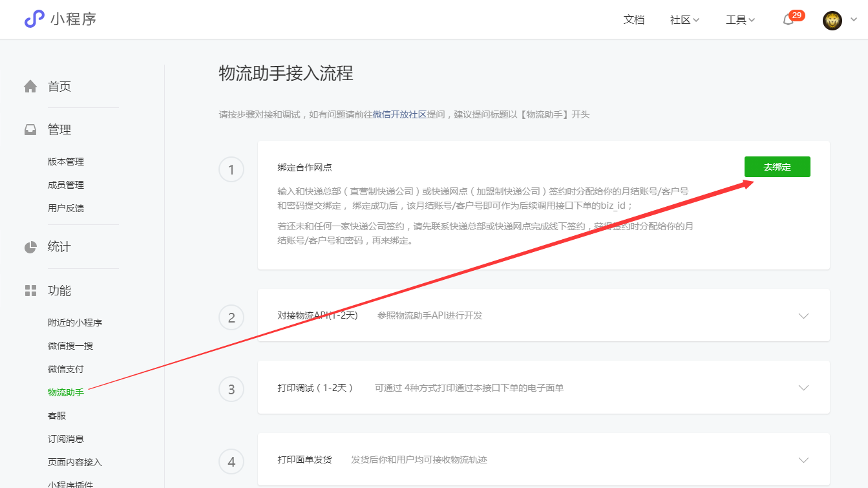Click the user avatar in header

click(832, 20)
